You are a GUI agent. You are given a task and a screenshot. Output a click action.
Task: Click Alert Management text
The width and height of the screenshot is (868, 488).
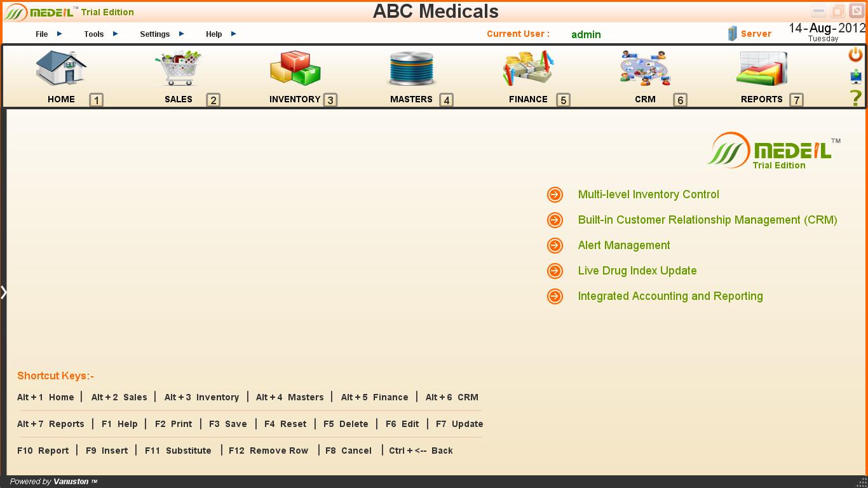[624, 245]
